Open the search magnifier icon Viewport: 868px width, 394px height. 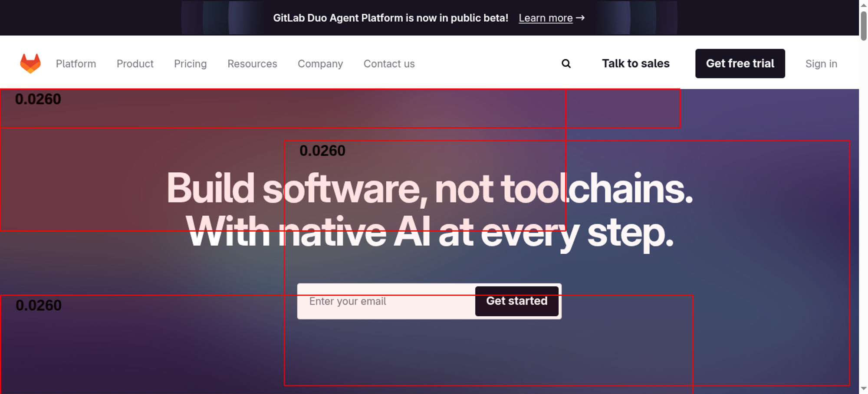tap(566, 64)
